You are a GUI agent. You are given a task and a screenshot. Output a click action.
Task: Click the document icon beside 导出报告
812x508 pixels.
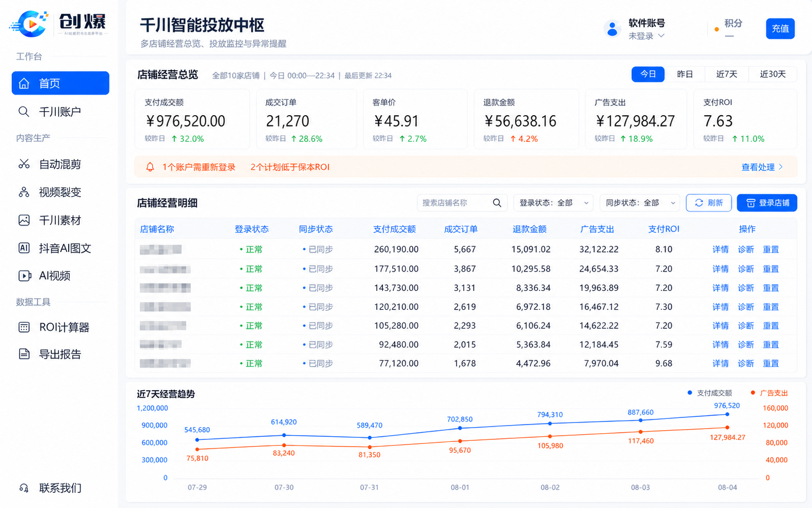[x=24, y=354]
